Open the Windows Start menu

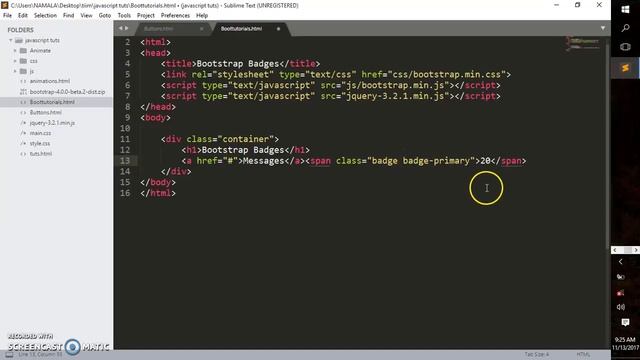[625, 9]
